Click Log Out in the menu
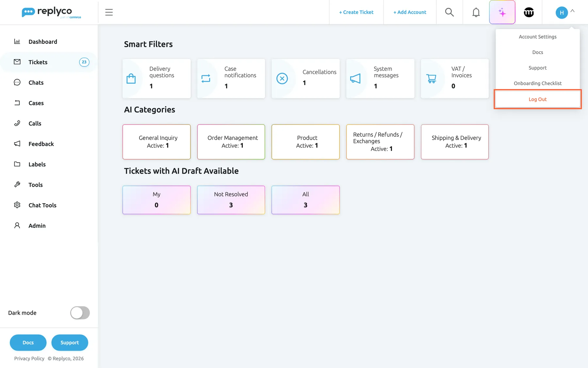 point(538,99)
